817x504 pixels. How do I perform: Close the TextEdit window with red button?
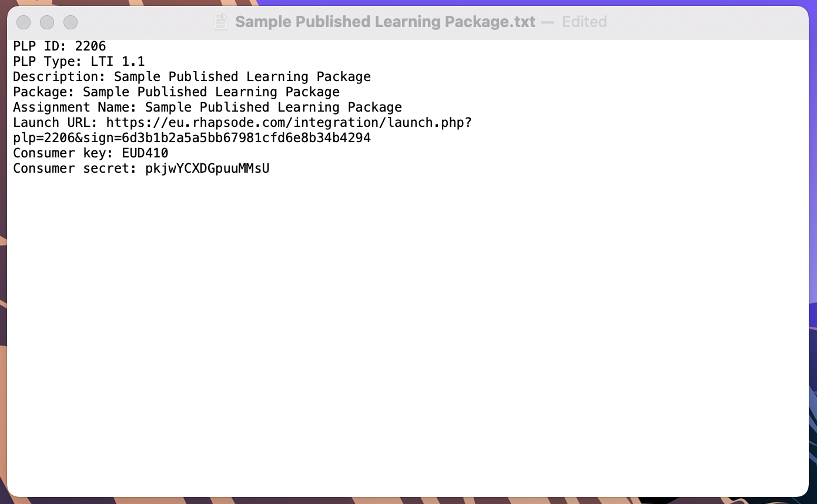coord(24,22)
